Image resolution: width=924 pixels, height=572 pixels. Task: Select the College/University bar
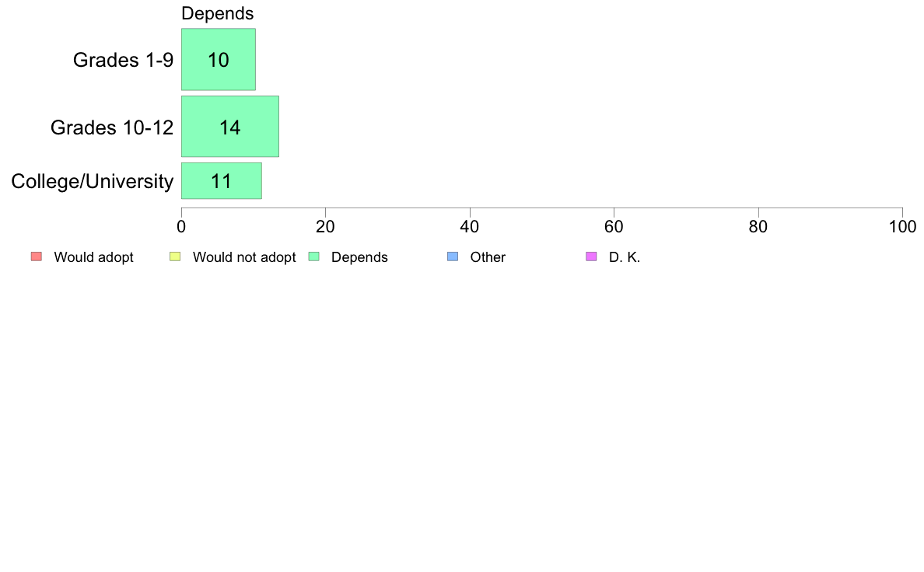click(x=222, y=181)
